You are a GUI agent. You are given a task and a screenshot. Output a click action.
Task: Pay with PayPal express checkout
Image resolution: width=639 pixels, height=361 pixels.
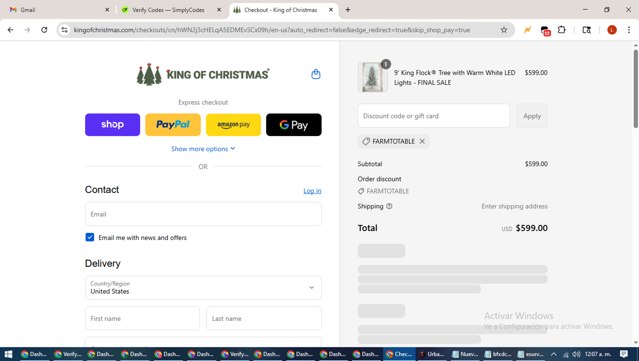[173, 125]
